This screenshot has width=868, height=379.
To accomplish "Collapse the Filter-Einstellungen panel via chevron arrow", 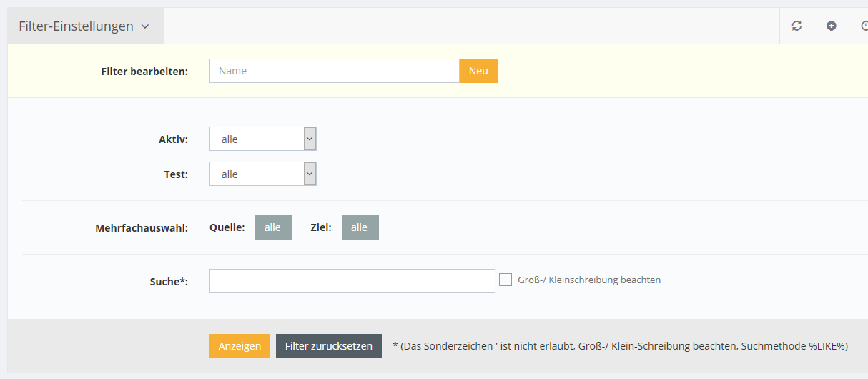I will click(145, 26).
